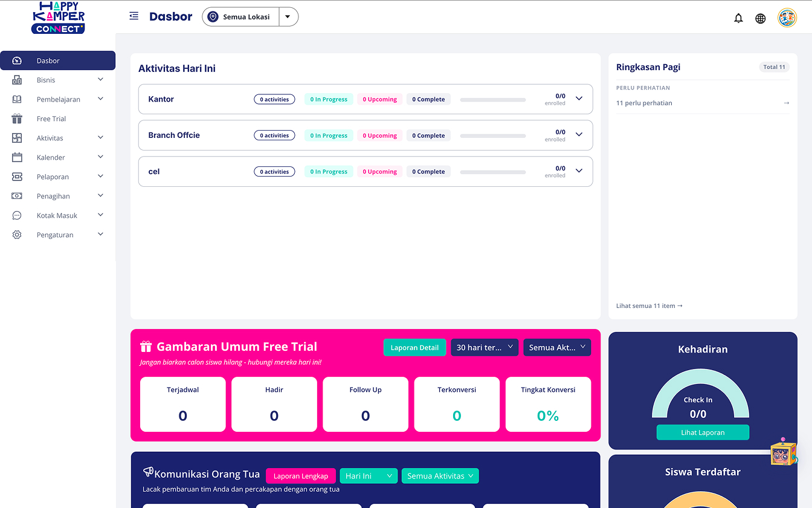Image resolution: width=812 pixels, height=508 pixels.
Task: Click the Dasbor speedometer icon in sidebar
Action: 17,60
